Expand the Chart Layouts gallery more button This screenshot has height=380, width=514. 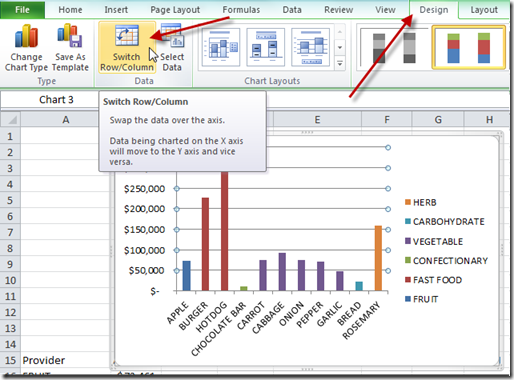pyautogui.click(x=340, y=63)
